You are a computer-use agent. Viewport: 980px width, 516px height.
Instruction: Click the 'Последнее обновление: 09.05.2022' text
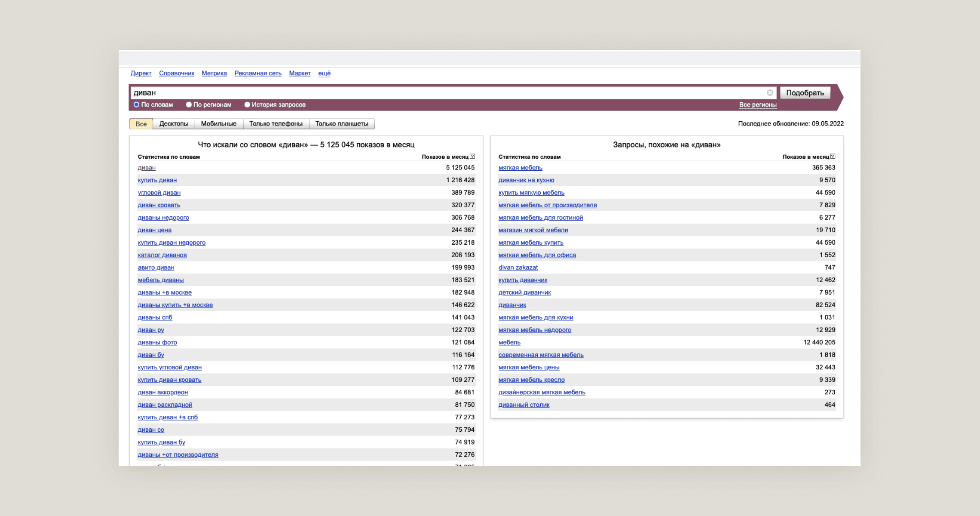coord(791,124)
